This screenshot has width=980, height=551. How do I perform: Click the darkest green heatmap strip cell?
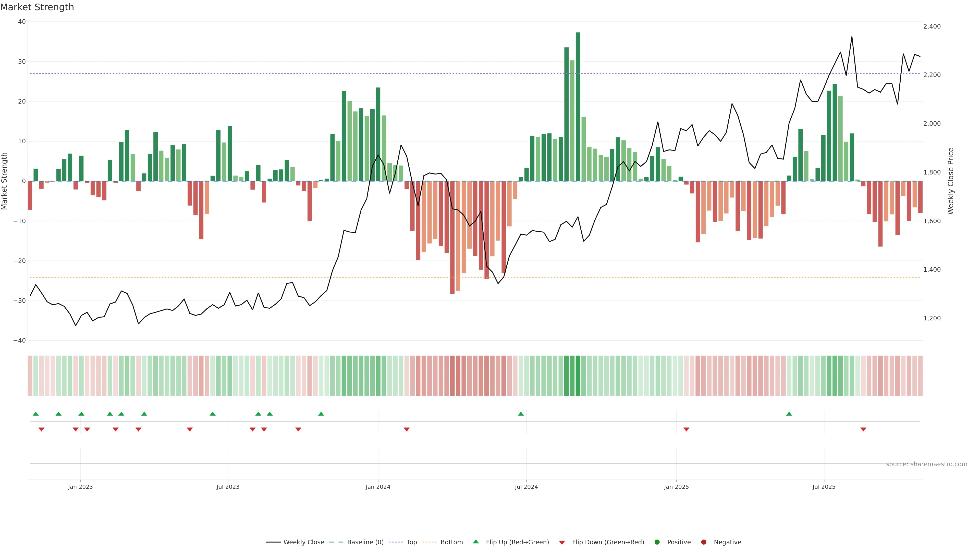(578, 376)
